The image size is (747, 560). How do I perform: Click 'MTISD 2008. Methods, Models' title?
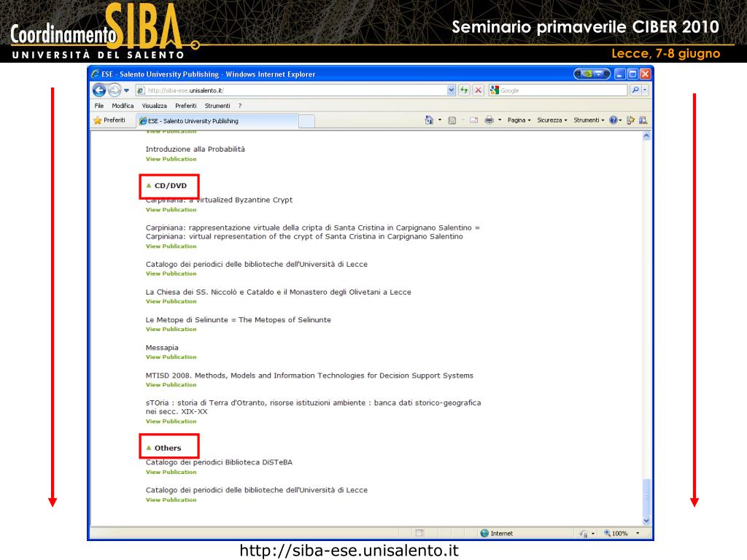pos(309,376)
